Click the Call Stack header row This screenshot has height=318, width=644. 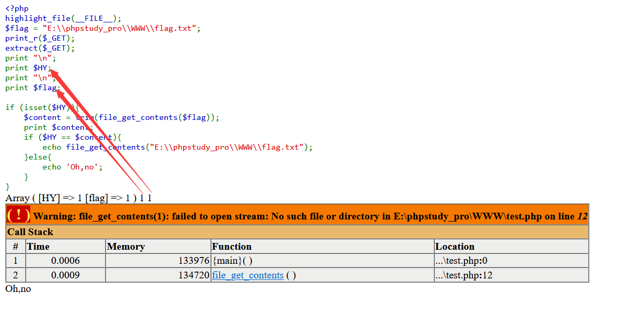coord(30,232)
